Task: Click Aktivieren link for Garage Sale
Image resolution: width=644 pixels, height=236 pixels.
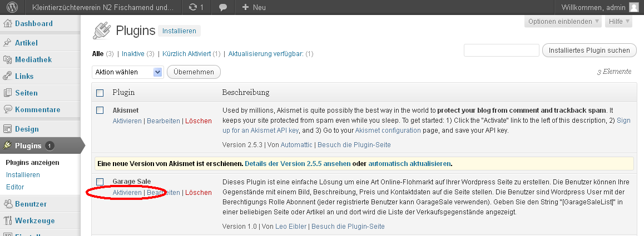Action: (x=127, y=193)
